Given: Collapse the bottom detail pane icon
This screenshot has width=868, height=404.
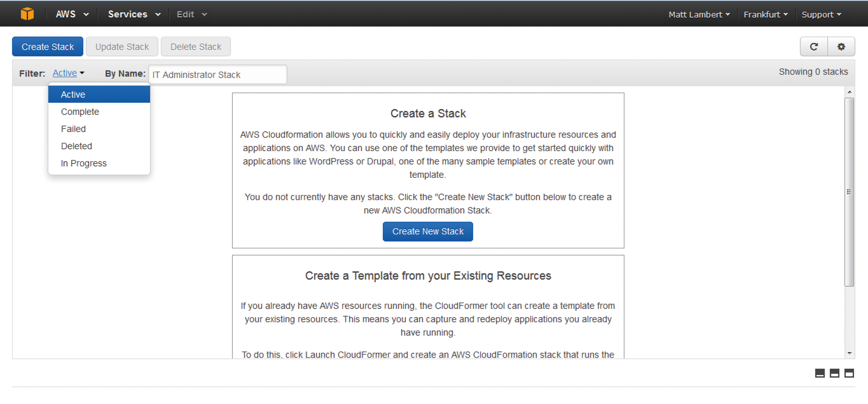Looking at the screenshot, I should (820, 373).
